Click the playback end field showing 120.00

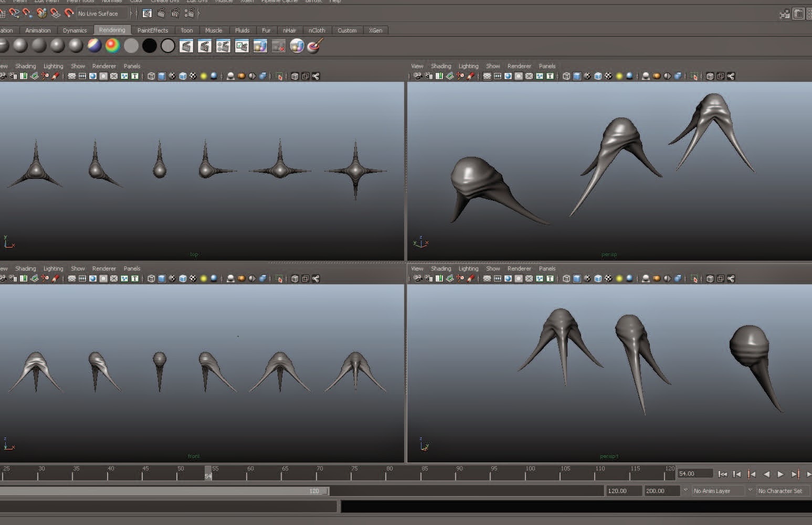coord(624,491)
